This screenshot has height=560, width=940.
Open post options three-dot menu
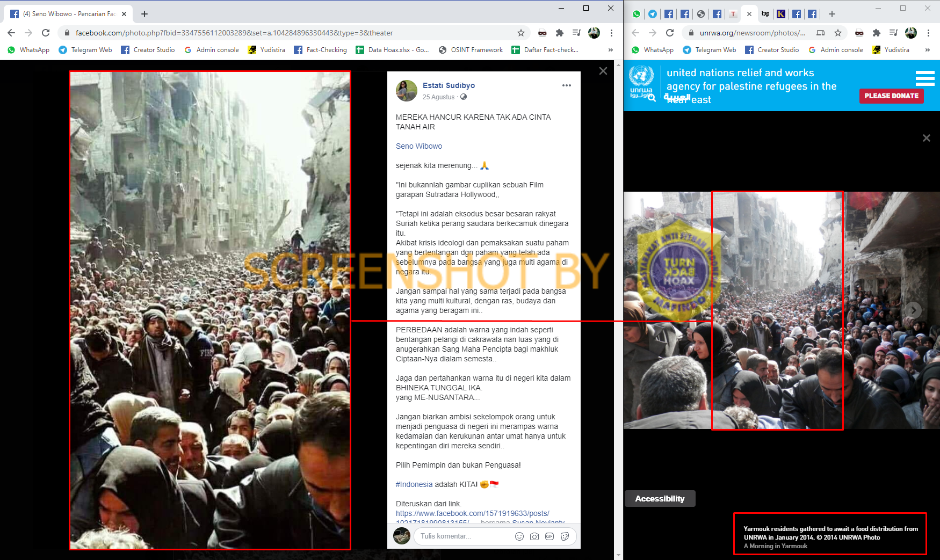coord(567,85)
